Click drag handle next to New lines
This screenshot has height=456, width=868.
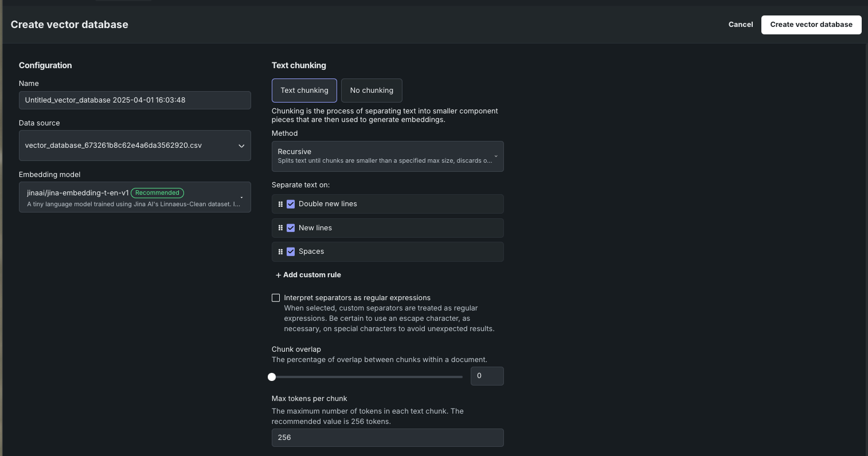coord(280,228)
